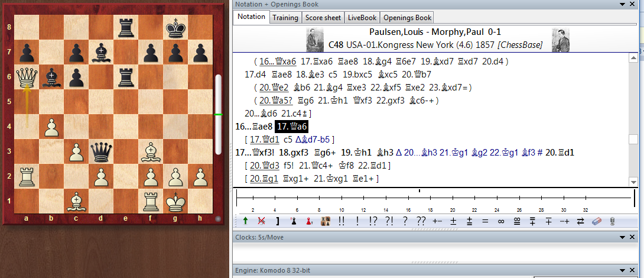
Task: Click the equals sign equal position symbol
Action: pos(484,221)
